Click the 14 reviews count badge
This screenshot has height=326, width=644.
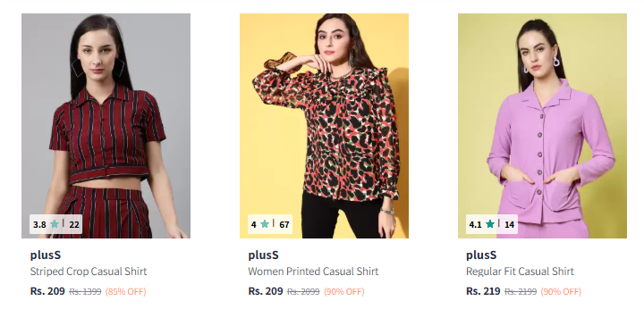[x=509, y=225]
